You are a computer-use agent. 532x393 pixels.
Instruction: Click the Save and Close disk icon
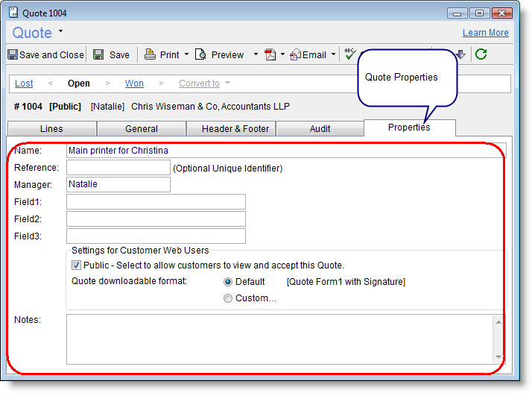coord(13,54)
